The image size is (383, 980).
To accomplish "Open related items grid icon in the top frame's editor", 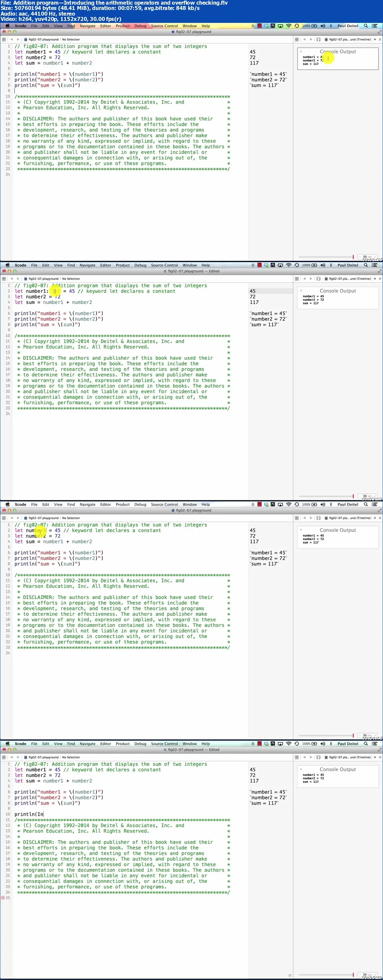I will point(4,39).
